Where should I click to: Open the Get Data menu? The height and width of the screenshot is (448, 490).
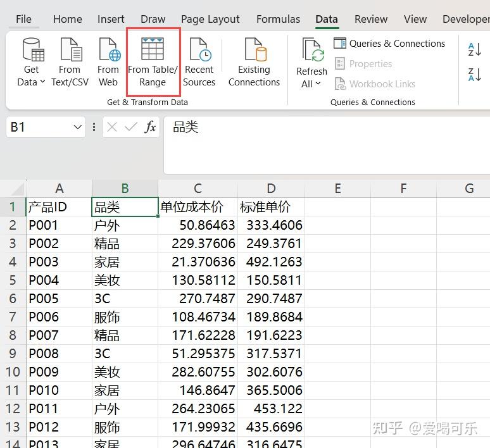pos(31,62)
